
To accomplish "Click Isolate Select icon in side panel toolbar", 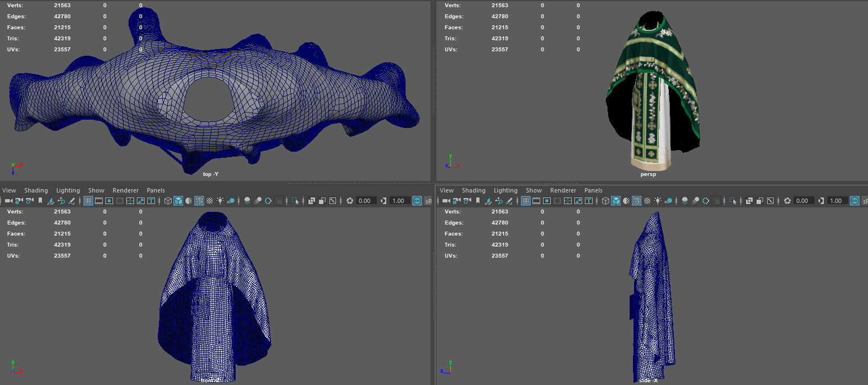I will coord(733,201).
